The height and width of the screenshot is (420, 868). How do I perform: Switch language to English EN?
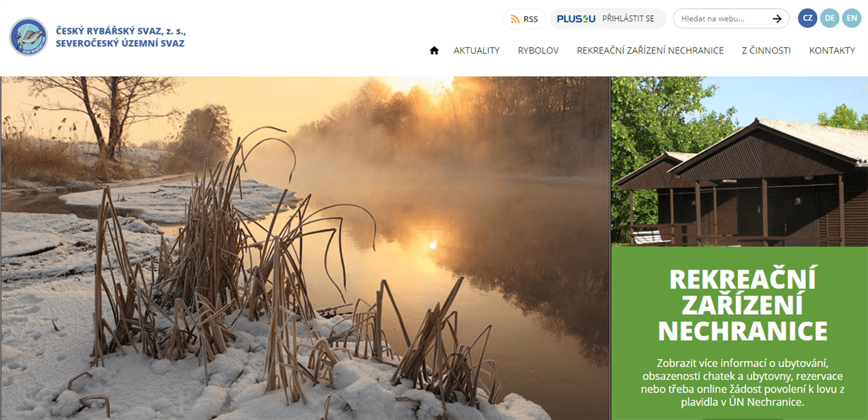851,18
